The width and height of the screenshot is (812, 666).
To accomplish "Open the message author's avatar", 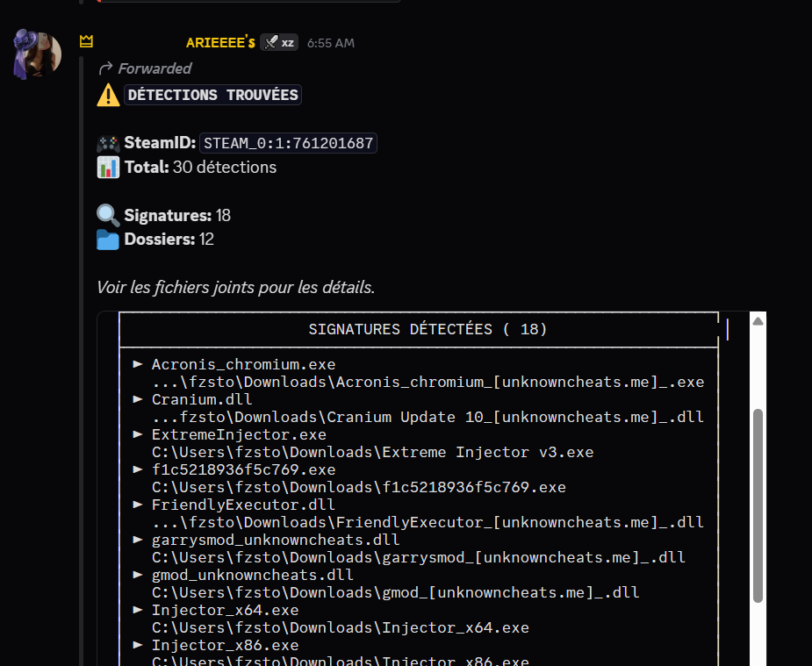I will coord(37,54).
